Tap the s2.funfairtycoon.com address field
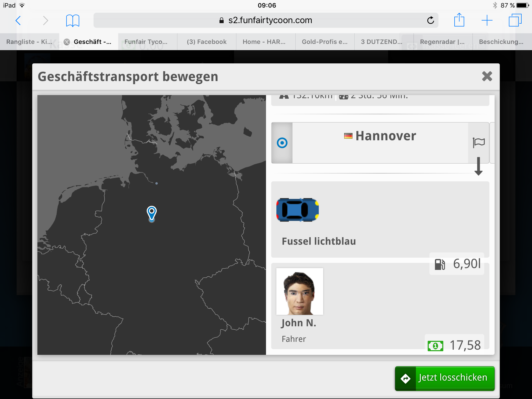Screen dimensions: 532x399 [x=266, y=20]
